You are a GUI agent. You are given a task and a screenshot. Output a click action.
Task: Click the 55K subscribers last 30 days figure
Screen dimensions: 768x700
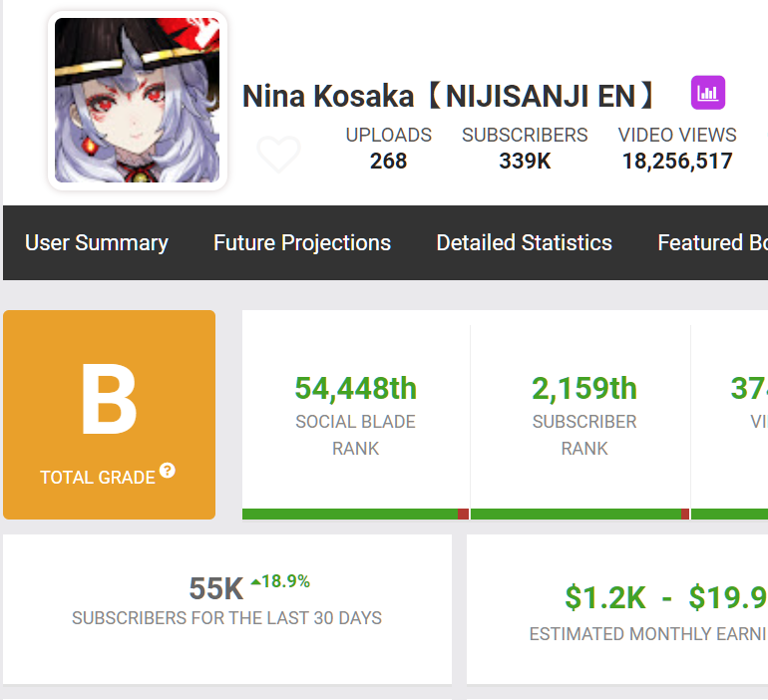point(216,589)
